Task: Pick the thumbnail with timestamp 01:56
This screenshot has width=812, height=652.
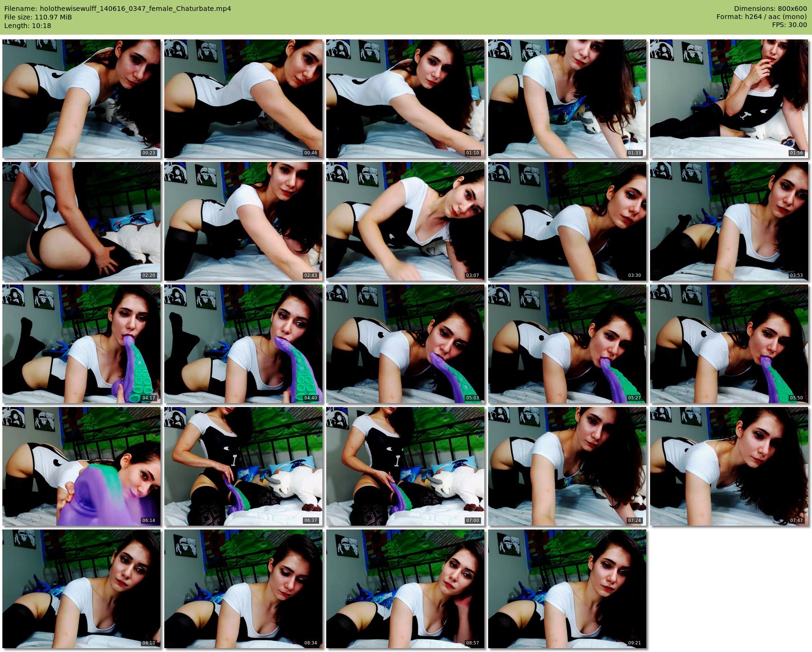Action: point(729,98)
